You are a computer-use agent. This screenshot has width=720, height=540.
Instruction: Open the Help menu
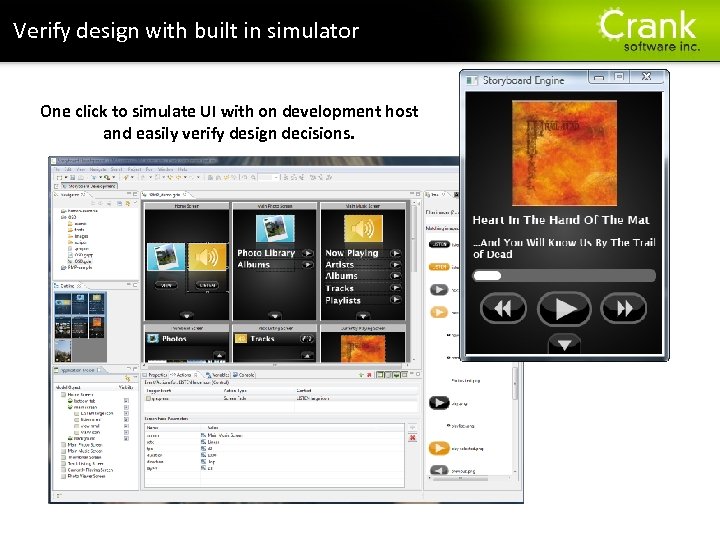(x=182, y=169)
